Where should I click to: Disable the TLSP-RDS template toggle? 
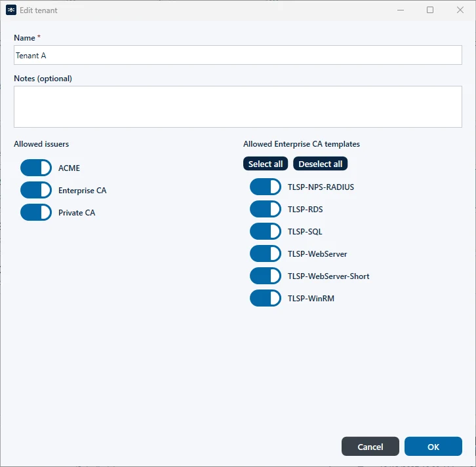[x=266, y=209]
